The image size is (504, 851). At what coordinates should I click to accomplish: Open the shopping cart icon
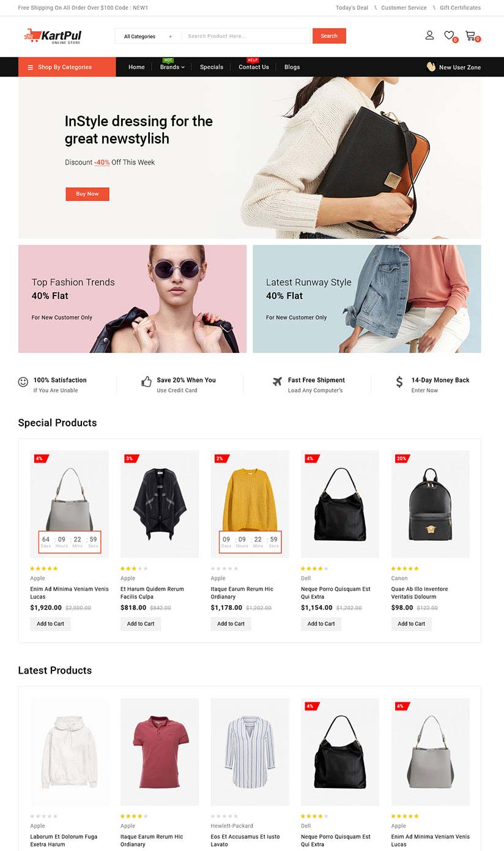tap(470, 35)
